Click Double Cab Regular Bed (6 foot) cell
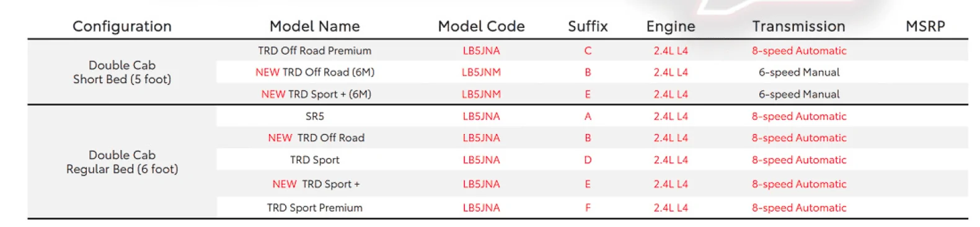This screenshot has width=980, height=227. click(x=122, y=162)
